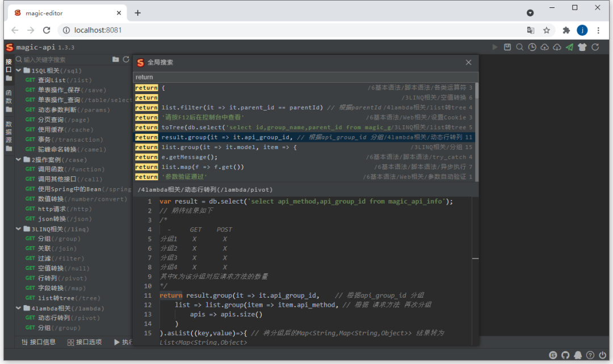Open the GET 分页查询(/page) API
The image size is (613, 364).
click(48, 120)
